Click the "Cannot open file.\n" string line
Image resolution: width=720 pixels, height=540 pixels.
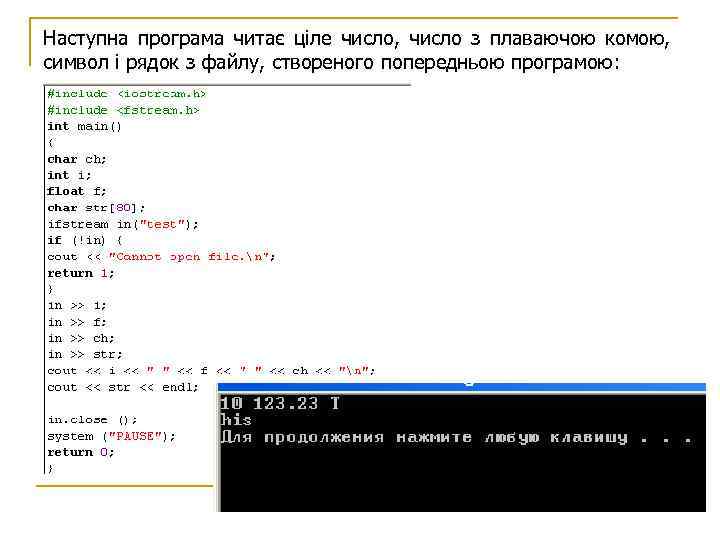click(x=161, y=257)
